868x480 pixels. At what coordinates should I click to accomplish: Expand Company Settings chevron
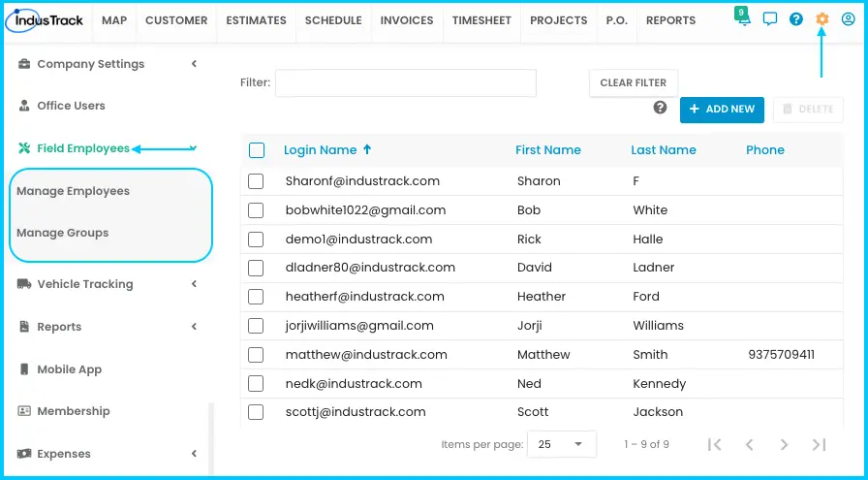195,64
